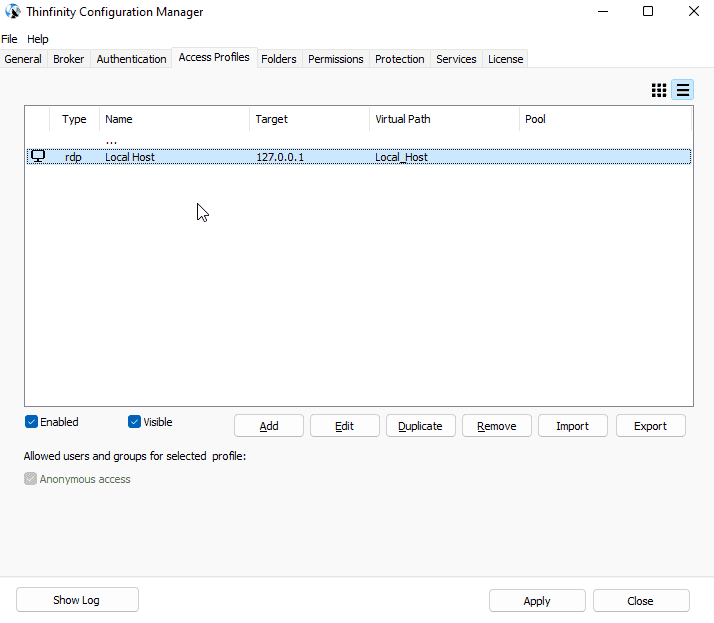Click the Pool column header
This screenshot has width=714, height=623.
tap(606, 119)
